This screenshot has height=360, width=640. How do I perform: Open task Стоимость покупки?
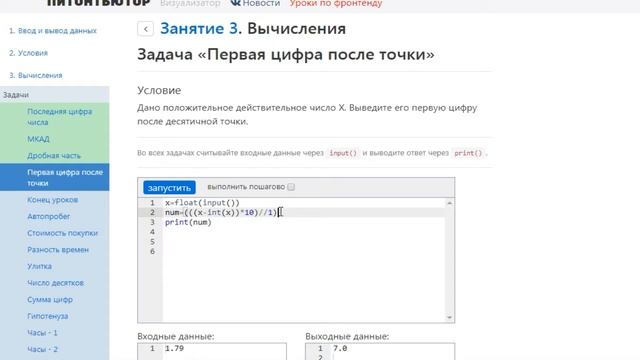(62, 233)
